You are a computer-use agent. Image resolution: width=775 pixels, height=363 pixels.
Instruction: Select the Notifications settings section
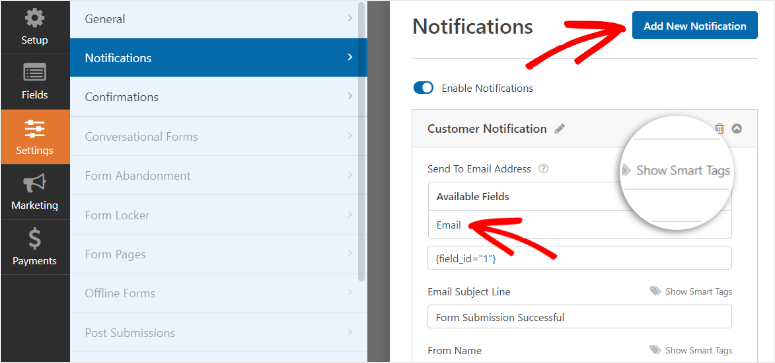click(218, 57)
